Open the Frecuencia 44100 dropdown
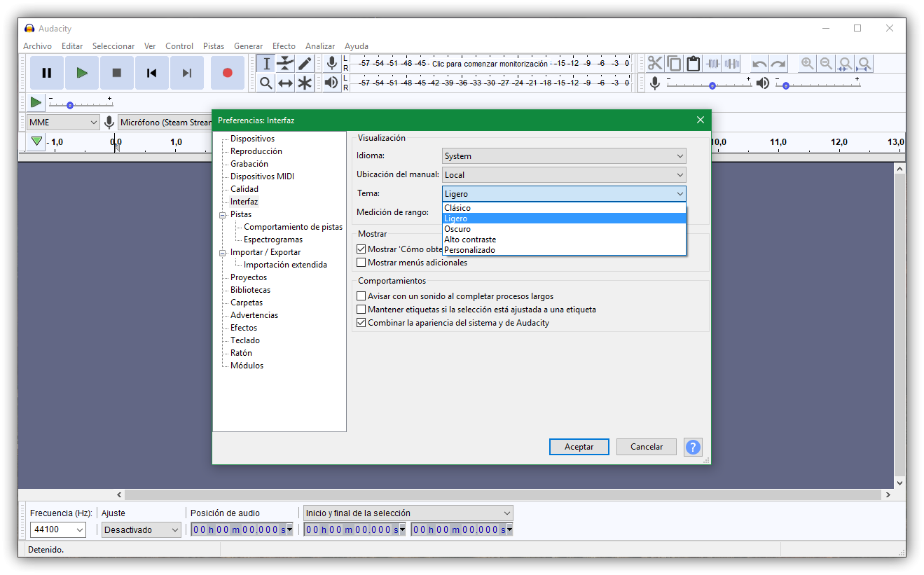The height and width of the screenshot is (575, 924). 58,530
